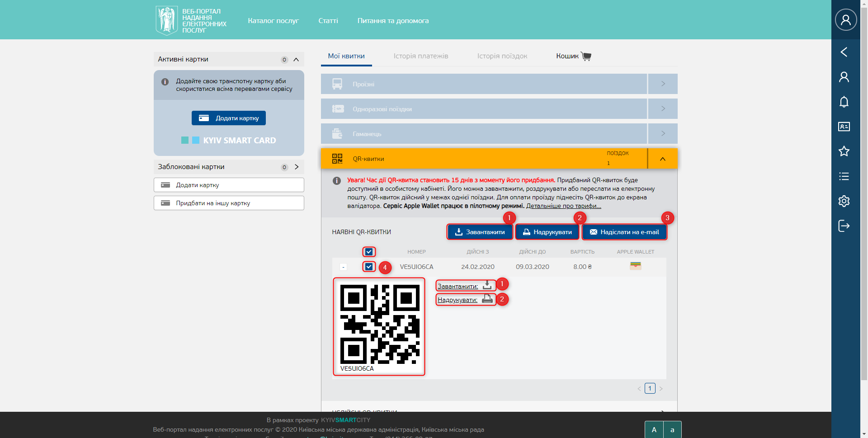Click the list icon in right sidebar
Viewport: 868px width, 438px height.
click(844, 176)
